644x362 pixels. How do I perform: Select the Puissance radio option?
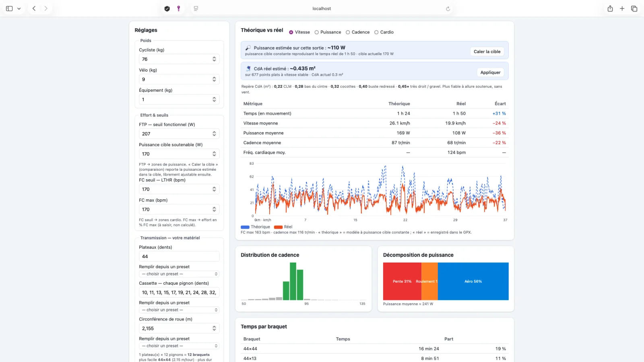[328, 32]
